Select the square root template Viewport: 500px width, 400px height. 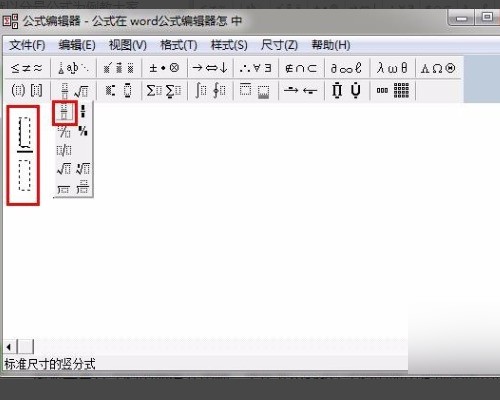64,169
